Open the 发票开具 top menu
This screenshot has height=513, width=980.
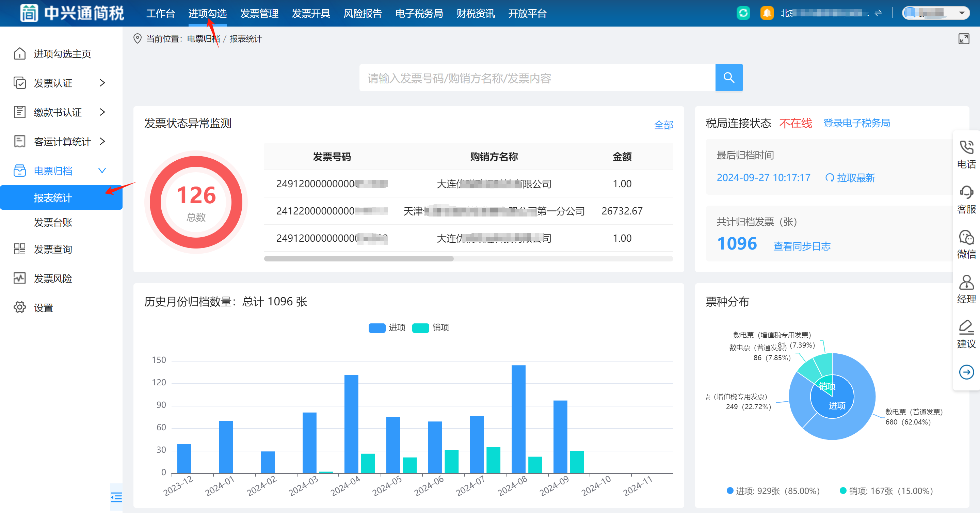(x=311, y=14)
